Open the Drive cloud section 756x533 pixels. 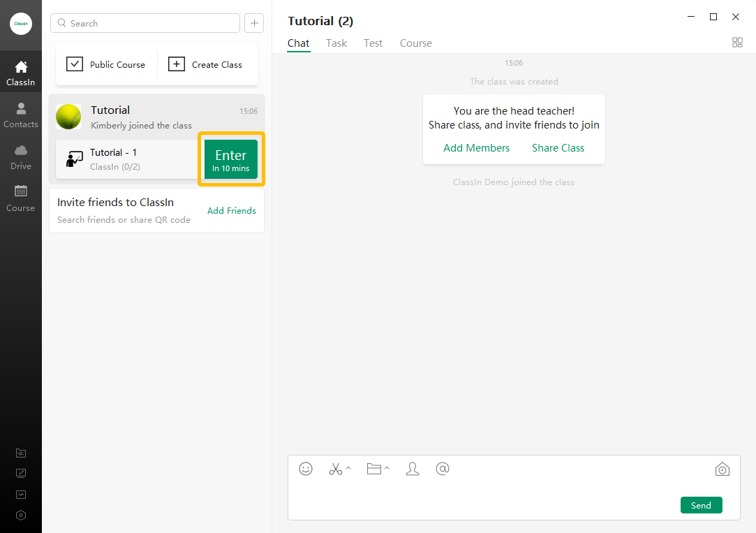click(21, 157)
